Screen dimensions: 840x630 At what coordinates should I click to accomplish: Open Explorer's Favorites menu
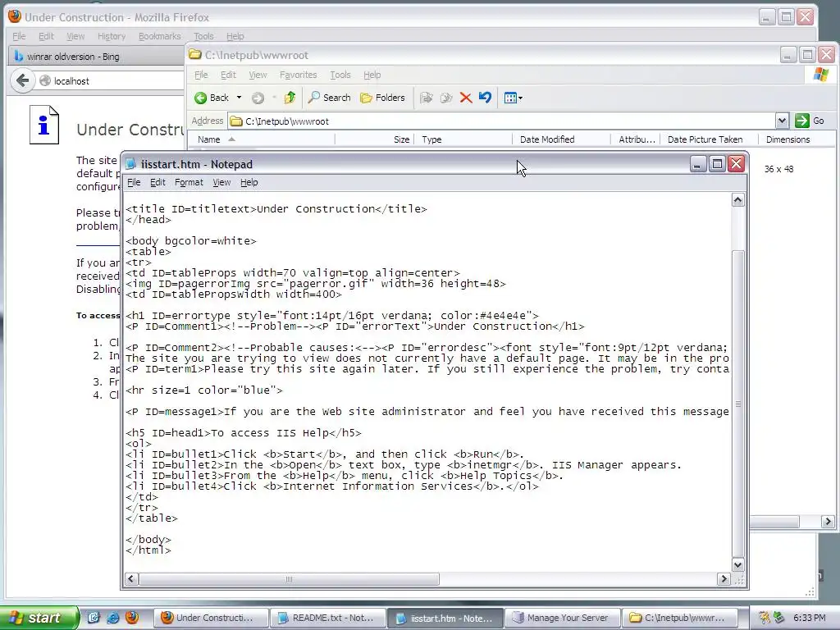299,75
